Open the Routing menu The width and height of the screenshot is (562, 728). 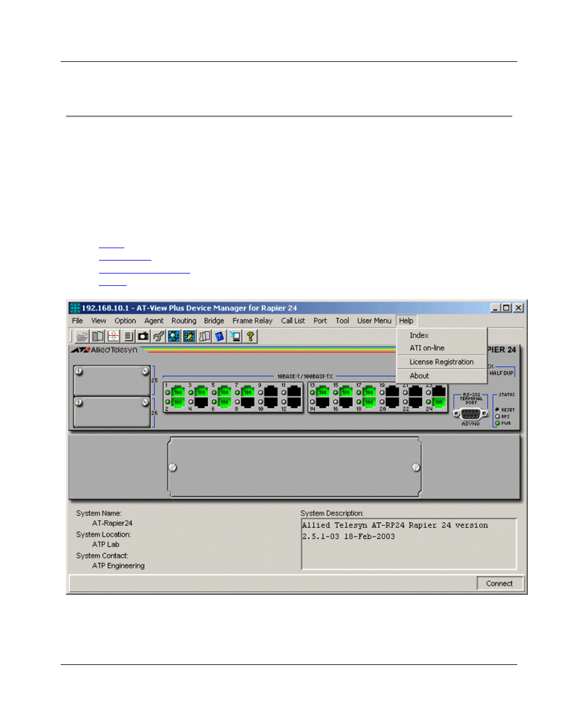click(x=184, y=321)
